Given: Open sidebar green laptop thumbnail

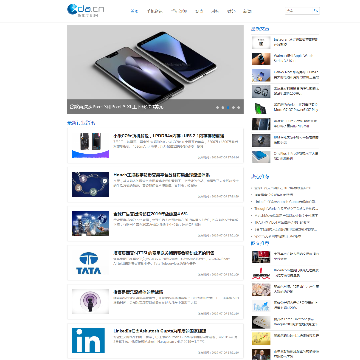Looking at the screenshot, I should (x=261, y=107).
